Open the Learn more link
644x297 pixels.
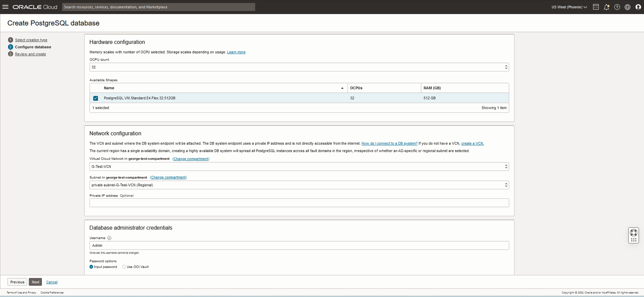point(236,52)
